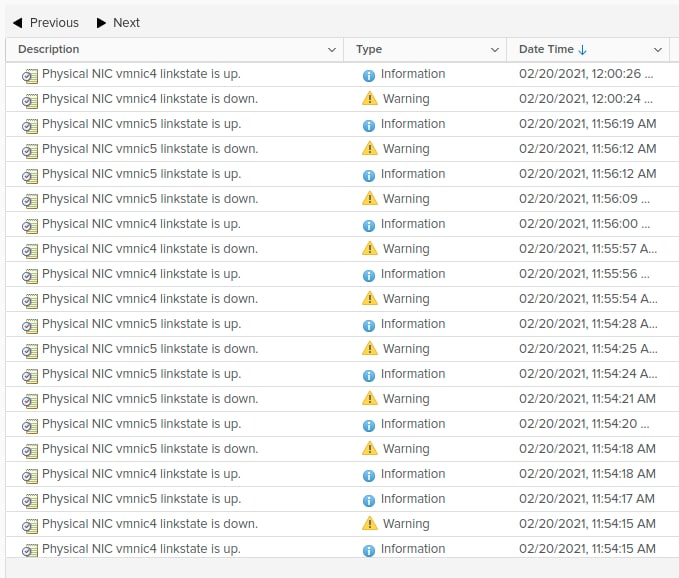Click the event icon of the 11:56:19 AM row
The width and height of the screenshot is (679, 578).
(30, 126)
